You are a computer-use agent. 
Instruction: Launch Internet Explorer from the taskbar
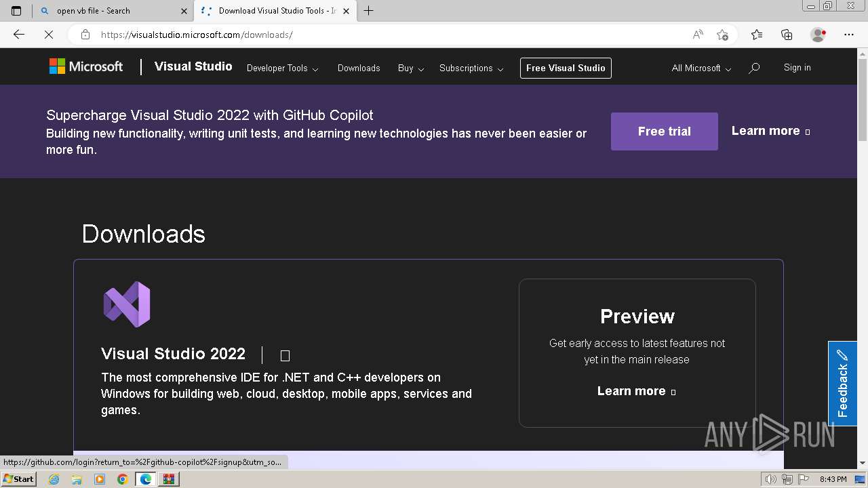(x=54, y=479)
